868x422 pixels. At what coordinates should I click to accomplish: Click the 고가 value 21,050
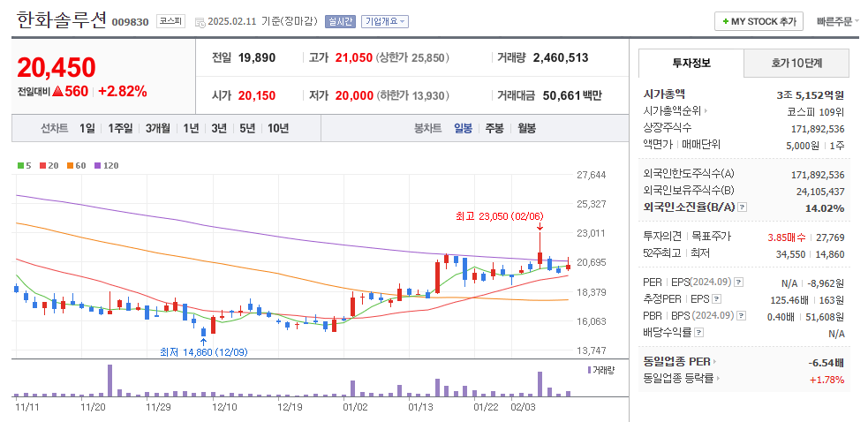click(354, 57)
